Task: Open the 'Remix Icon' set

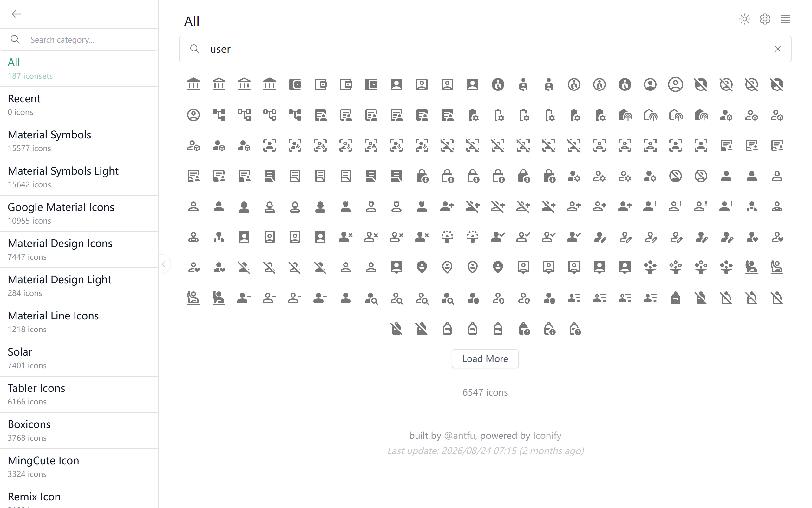Action: [79, 497]
